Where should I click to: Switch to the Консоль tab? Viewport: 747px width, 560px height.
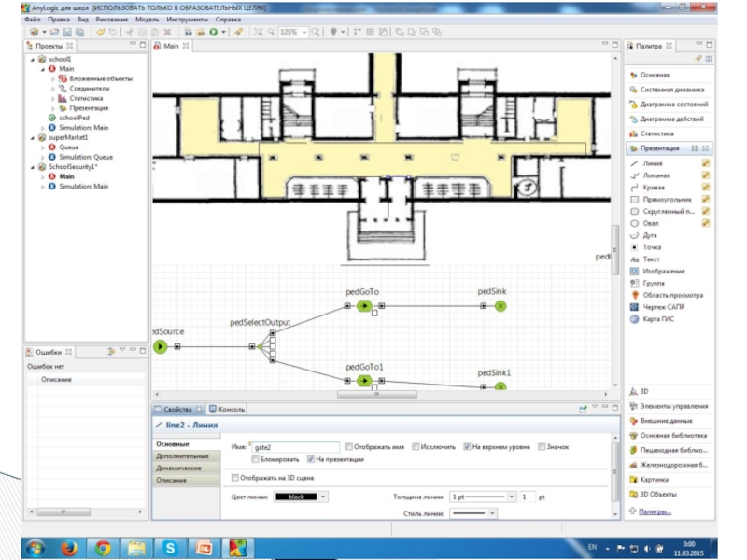[227, 409]
